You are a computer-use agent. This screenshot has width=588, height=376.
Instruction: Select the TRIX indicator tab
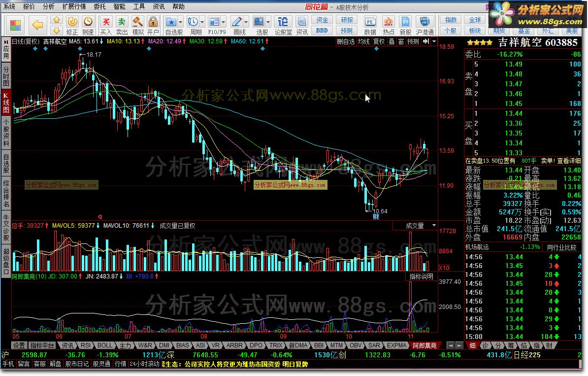[x=276, y=345]
